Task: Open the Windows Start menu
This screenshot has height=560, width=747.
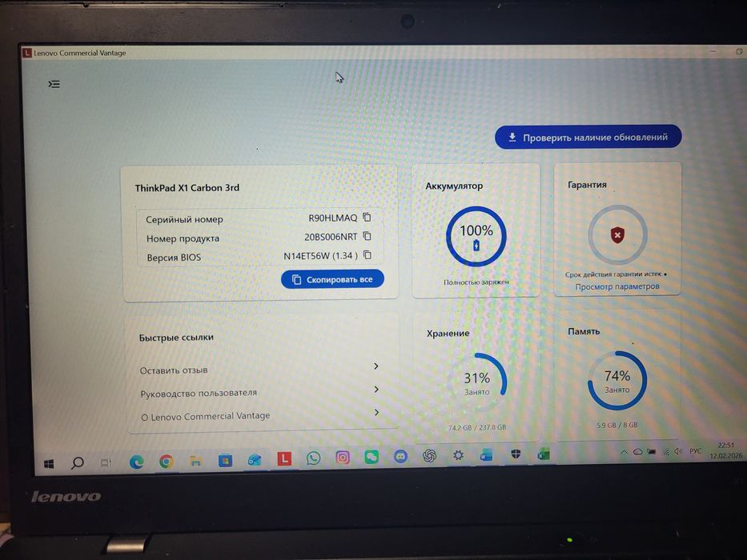Action: 49,464
